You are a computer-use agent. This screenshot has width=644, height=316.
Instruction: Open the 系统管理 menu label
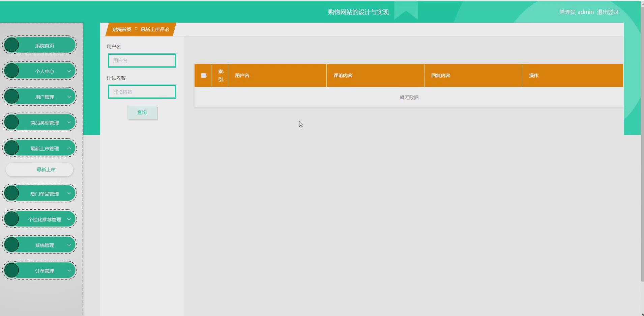click(45, 245)
